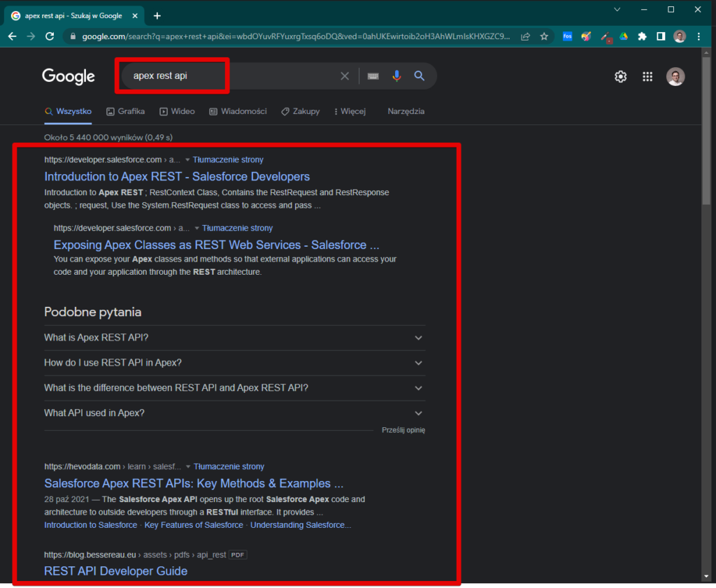Expand 'What API used in Apex?' question
The width and height of the screenshot is (716, 588).
(235, 413)
